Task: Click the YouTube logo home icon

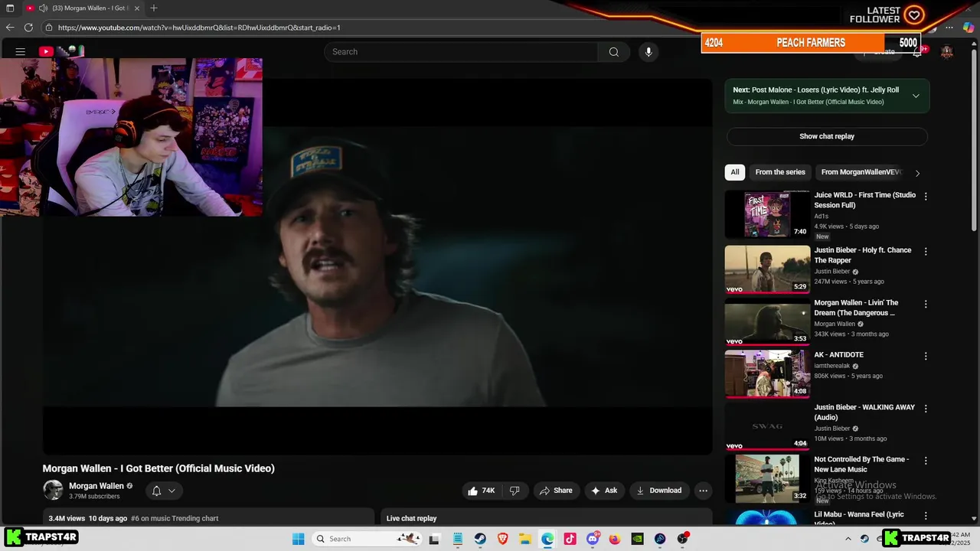Action: click(x=46, y=51)
